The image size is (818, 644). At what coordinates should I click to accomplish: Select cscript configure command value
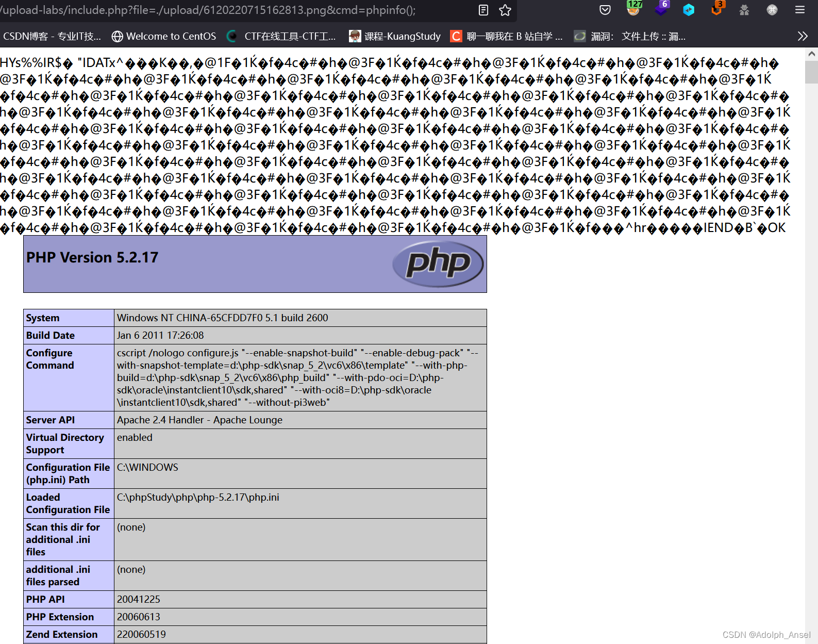point(298,377)
